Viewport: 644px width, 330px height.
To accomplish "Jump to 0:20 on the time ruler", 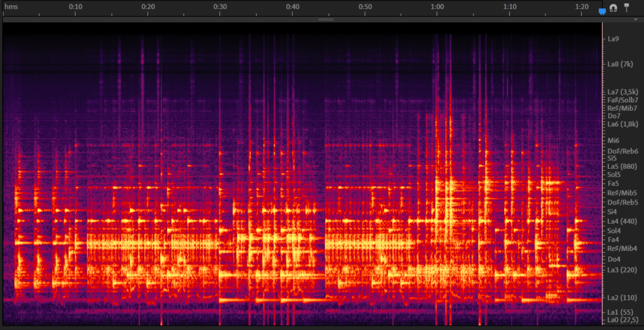I will click(x=148, y=7).
